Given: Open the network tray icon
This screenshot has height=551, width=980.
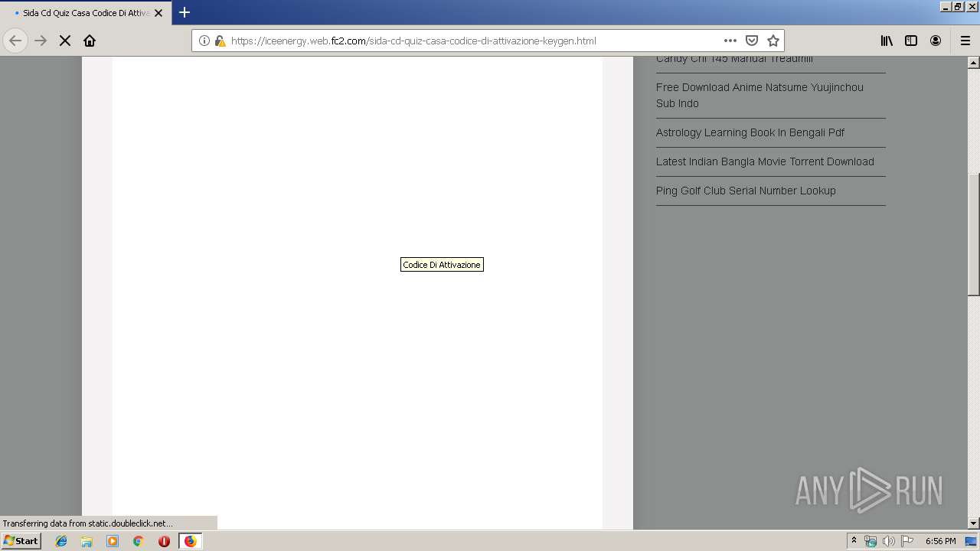Looking at the screenshot, I should point(870,541).
